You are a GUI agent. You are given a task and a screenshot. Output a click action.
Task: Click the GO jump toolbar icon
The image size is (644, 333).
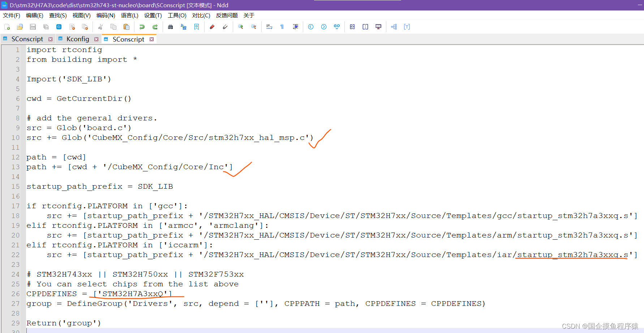(337, 27)
